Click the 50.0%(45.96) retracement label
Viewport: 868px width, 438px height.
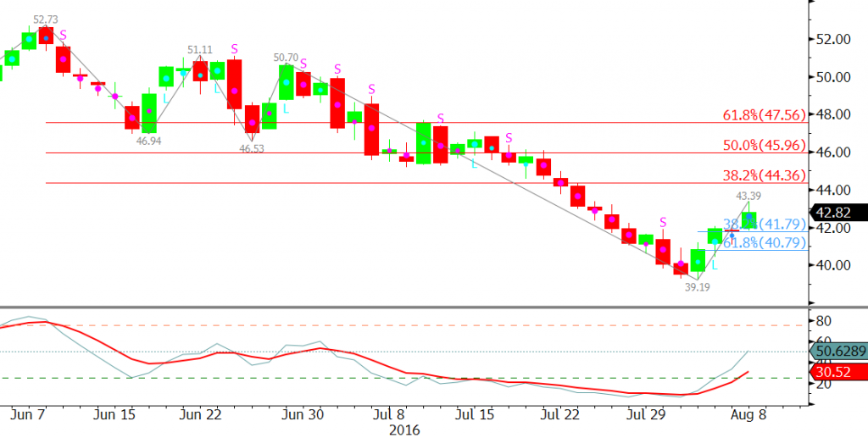[764, 146]
